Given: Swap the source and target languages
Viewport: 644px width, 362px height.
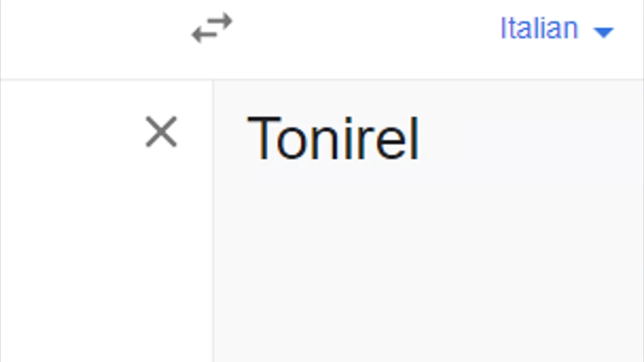Looking at the screenshot, I should click(212, 29).
